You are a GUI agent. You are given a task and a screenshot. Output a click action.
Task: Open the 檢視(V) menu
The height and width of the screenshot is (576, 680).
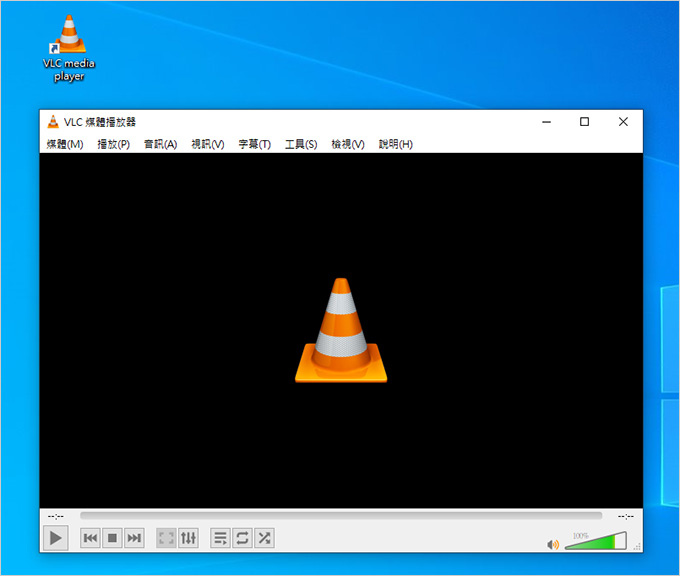pos(348,144)
